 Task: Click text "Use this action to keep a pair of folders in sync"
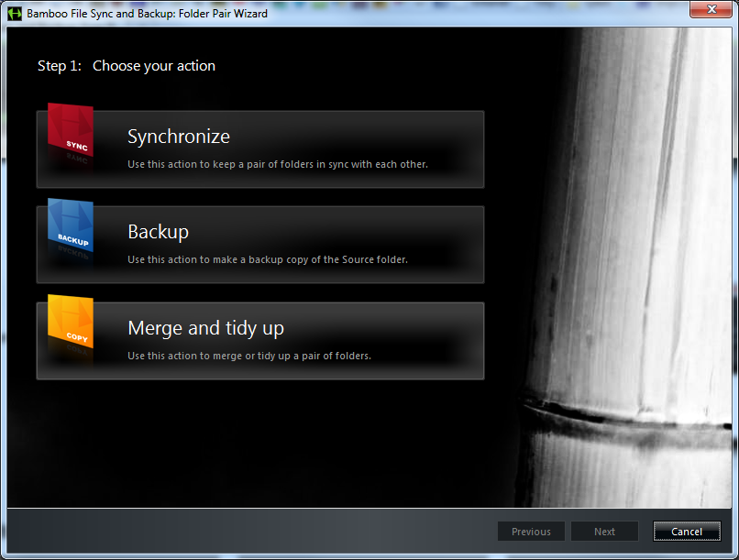(x=238, y=164)
